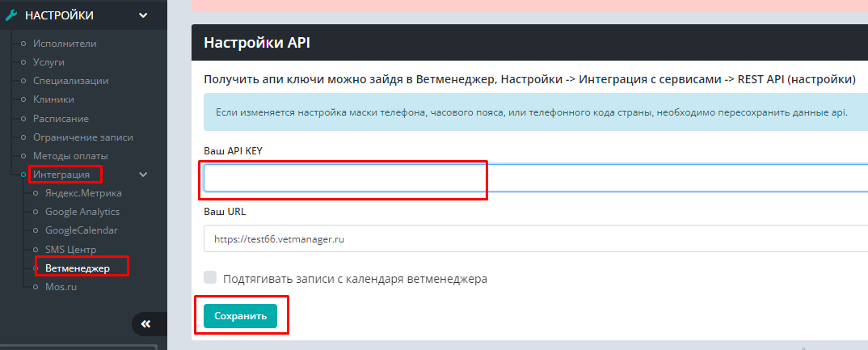Open Ограничение записи settings

(x=82, y=137)
